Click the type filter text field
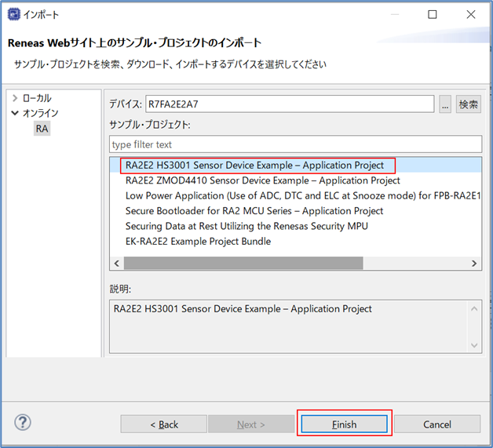This screenshot has height=448, width=493. (295, 144)
